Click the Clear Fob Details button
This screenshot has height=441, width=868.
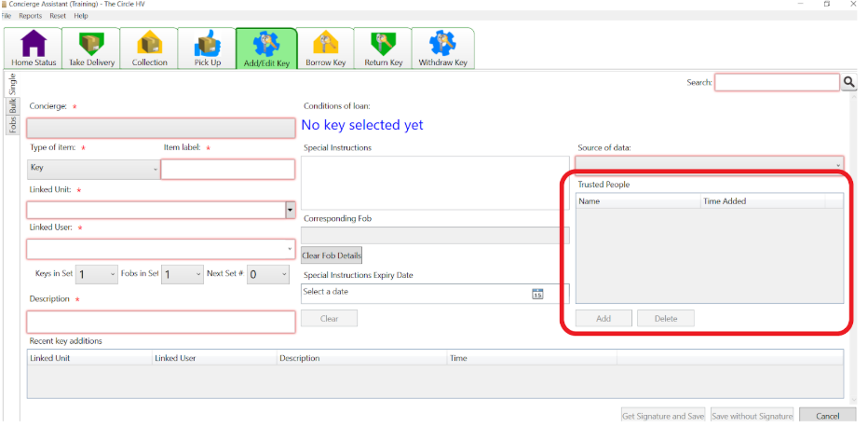click(332, 255)
